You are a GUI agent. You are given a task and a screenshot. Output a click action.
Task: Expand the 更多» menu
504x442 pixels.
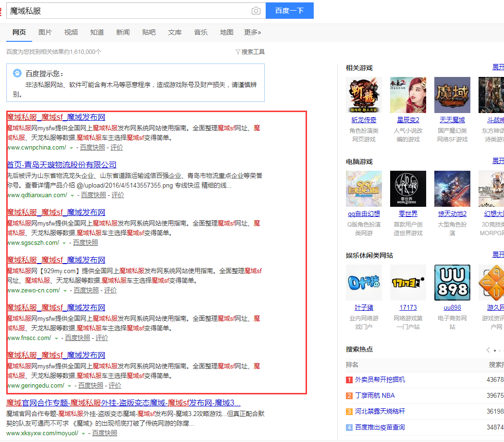[251, 32]
